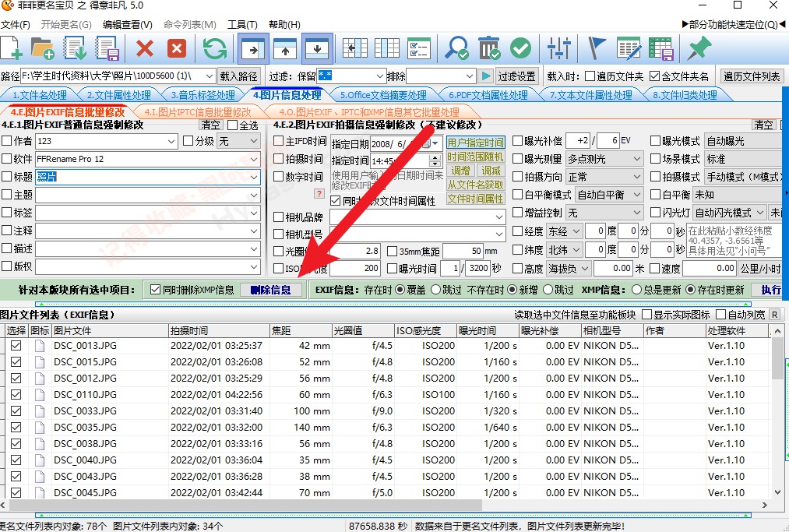
Task: Toggle the 全选 checkbox
Action: coord(232,125)
